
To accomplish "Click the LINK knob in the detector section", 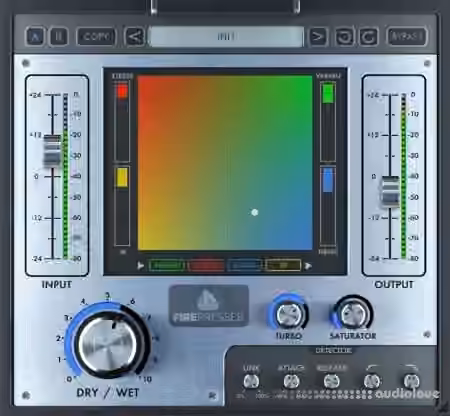I will tap(251, 382).
